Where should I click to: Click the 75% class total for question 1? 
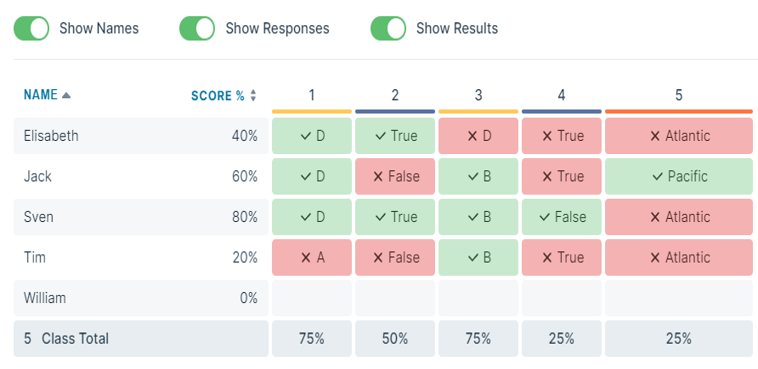click(x=312, y=339)
